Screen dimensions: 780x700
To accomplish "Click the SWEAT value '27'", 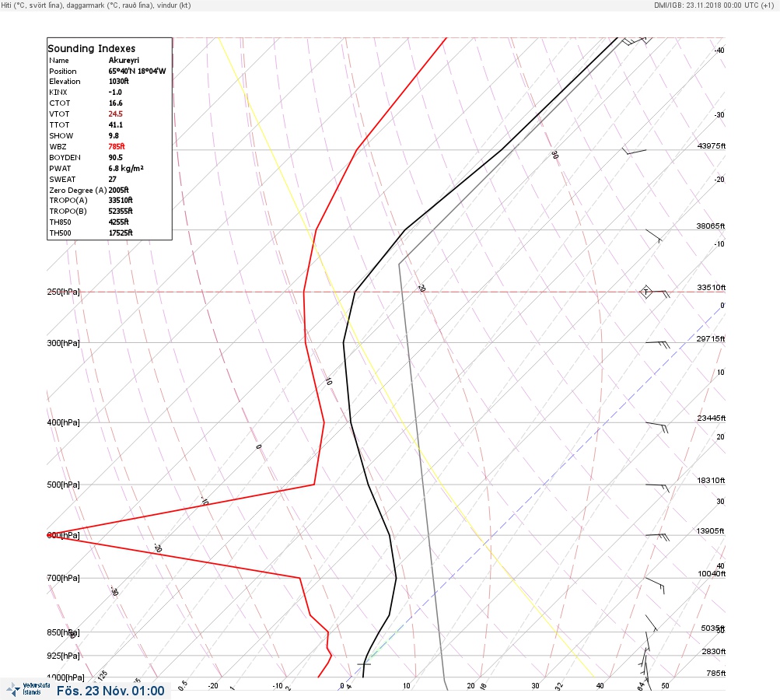I will [x=113, y=179].
